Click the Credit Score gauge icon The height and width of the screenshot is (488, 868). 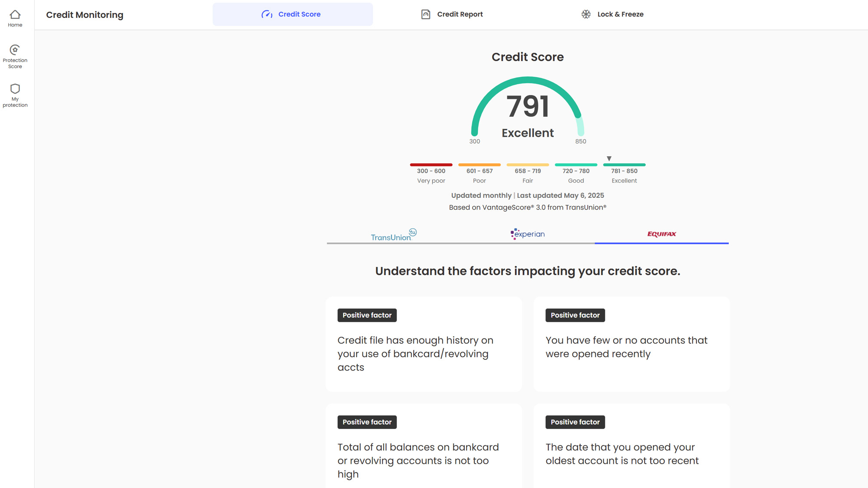pos(267,14)
